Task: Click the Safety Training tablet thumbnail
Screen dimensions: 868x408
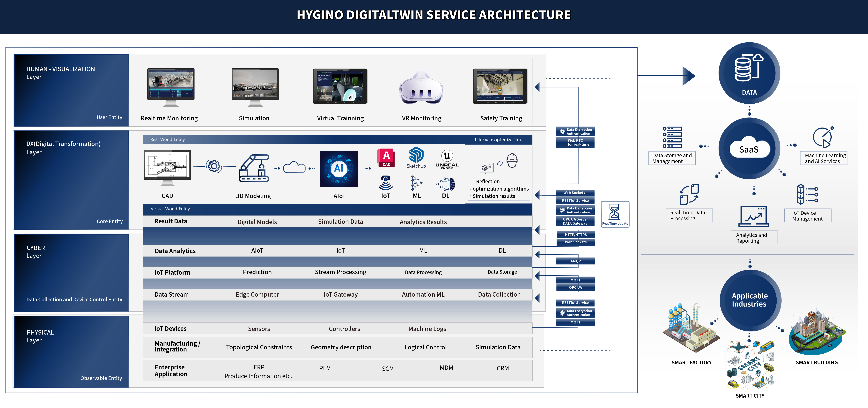Action: 500,86
